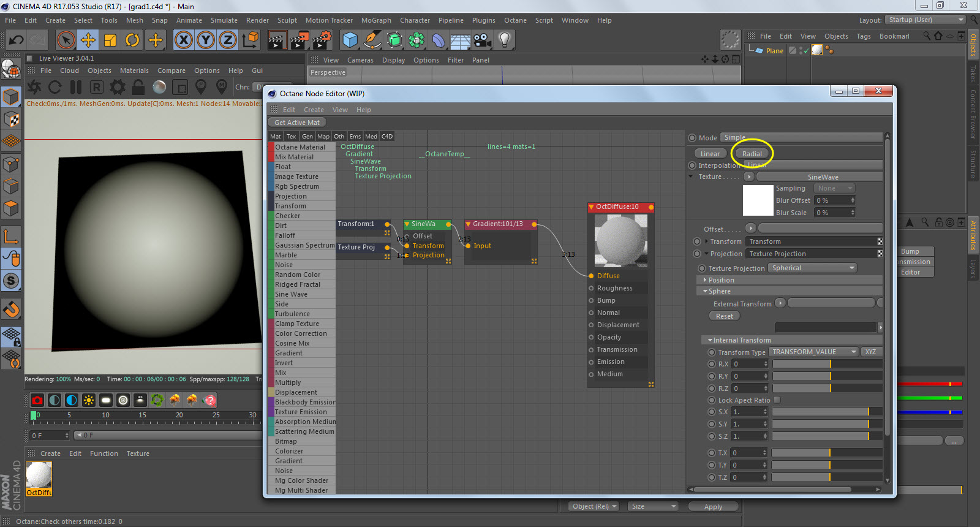Image resolution: width=980 pixels, height=527 pixels.
Task: Open the Spherical projection dropdown
Action: 812,268
